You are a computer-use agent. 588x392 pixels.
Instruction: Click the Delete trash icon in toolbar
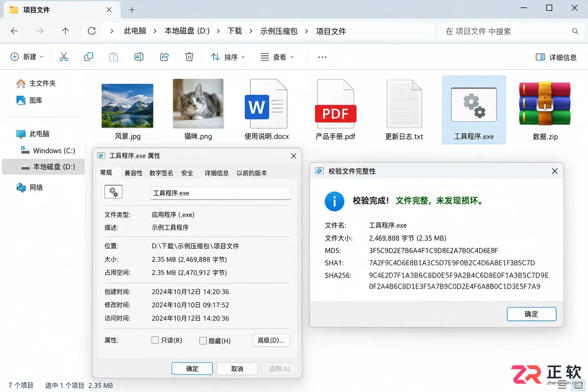tap(189, 57)
